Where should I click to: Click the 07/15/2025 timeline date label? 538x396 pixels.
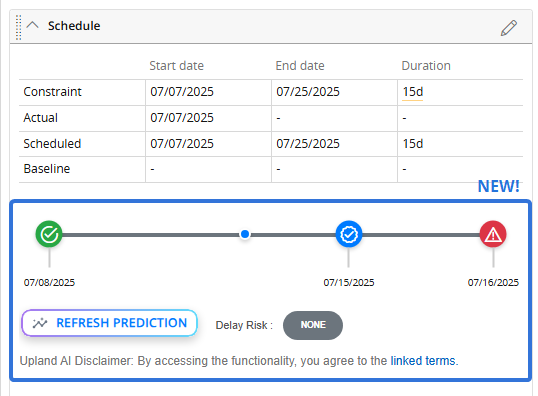(349, 282)
